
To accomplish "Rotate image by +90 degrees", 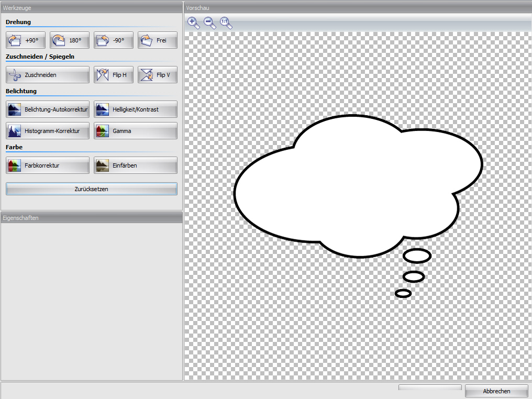I will 26,40.
